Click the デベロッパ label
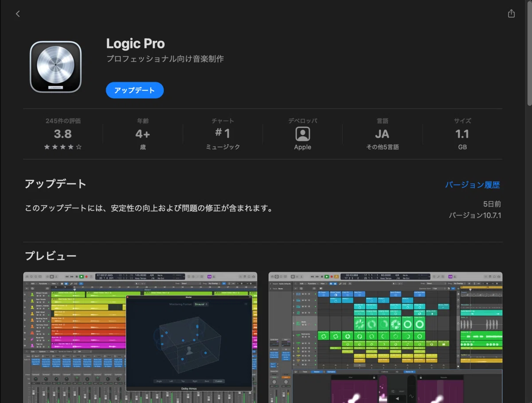Image resolution: width=532 pixels, height=403 pixels. click(x=303, y=121)
